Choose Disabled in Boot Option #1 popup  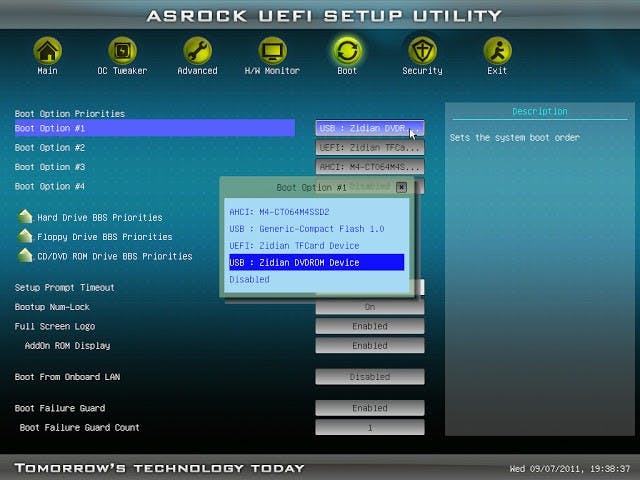316,279
